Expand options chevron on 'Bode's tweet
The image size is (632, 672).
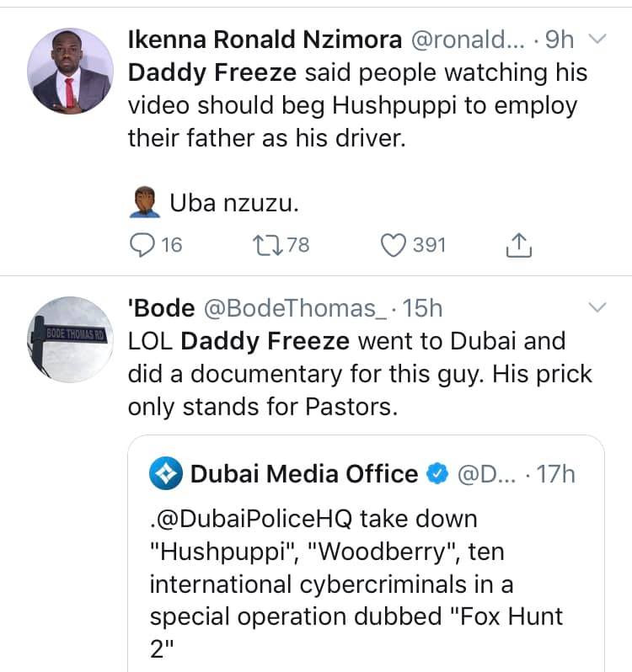tap(597, 307)
